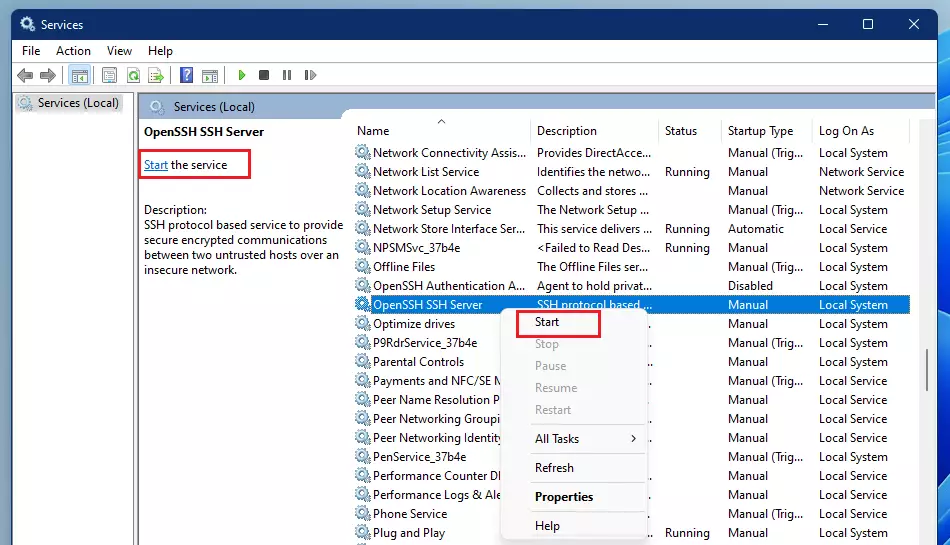The image size is (950, 545).
Task: Sort by the Log On As column header
Action: tap(861, 131)
